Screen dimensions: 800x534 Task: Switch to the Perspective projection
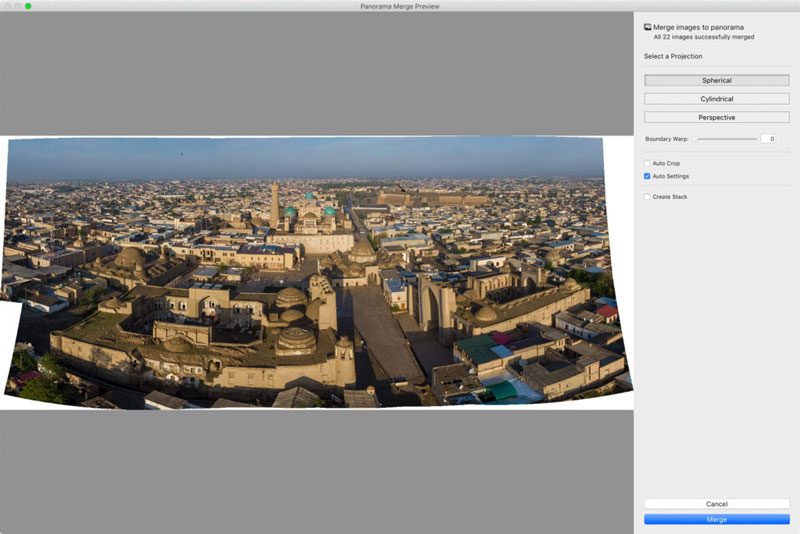point(716,117)
